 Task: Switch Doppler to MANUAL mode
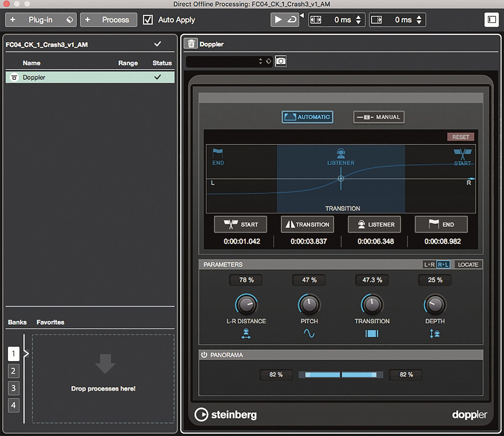pos(379,117)
